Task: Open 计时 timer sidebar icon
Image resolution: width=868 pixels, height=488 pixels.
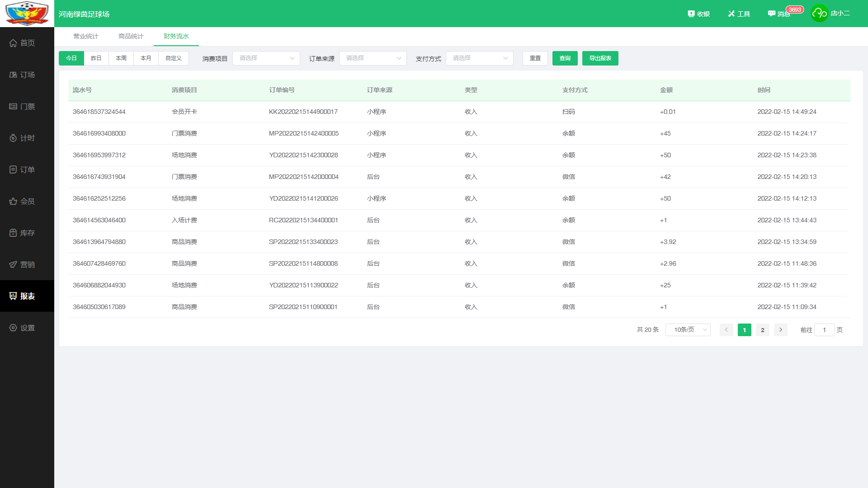Action: coord(13,138)
